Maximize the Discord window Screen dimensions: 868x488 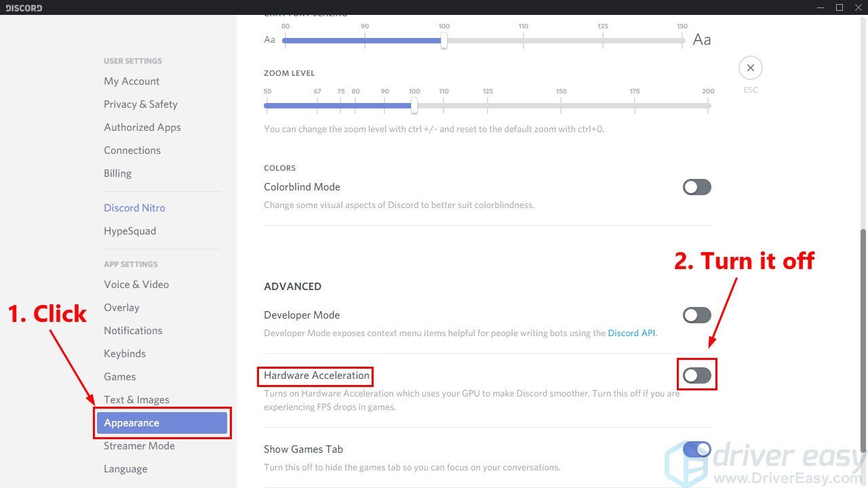(839, 7)
